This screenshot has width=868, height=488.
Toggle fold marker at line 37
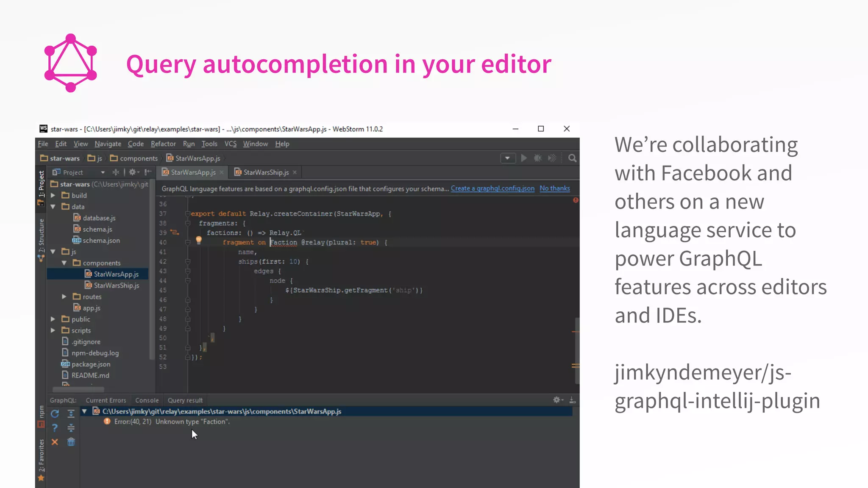coord(187,213)
